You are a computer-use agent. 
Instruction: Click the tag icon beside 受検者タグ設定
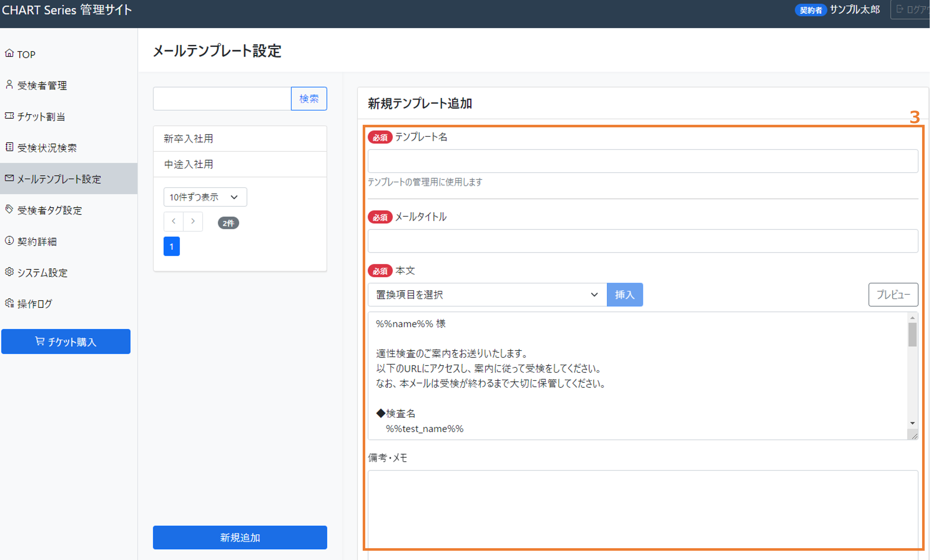tap(9, 209)
